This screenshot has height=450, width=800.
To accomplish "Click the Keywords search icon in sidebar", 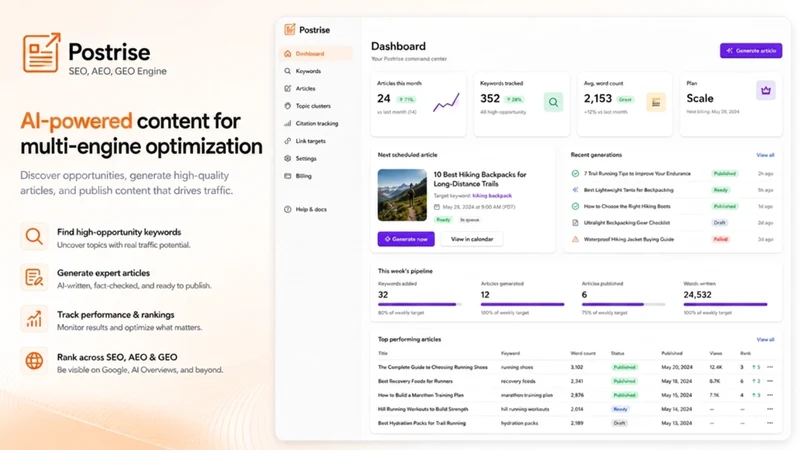I will [x=288, y=71].
